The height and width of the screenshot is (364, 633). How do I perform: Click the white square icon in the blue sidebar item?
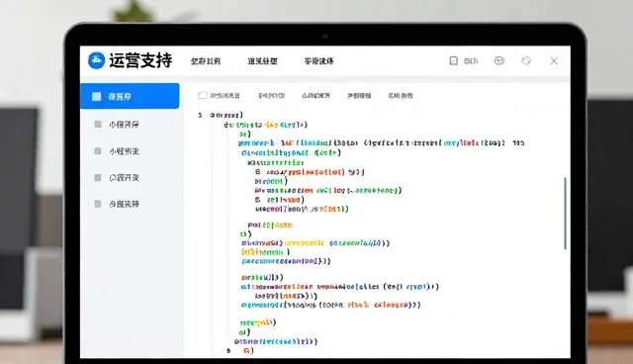pos(97,96)
